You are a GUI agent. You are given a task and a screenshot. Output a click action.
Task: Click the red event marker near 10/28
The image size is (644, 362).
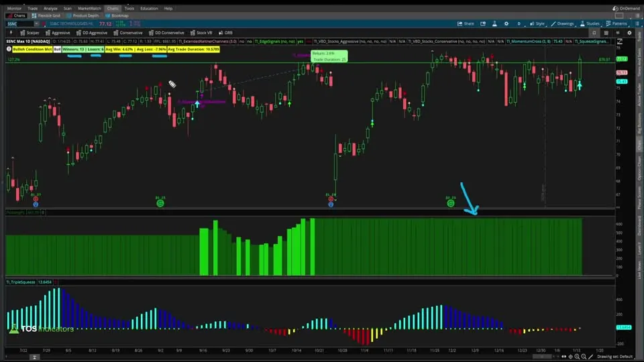[331, 199]
